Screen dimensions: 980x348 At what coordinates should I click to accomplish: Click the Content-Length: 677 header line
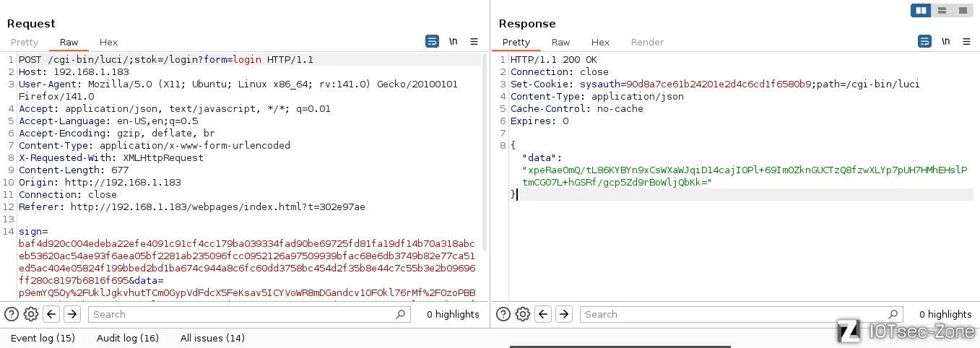(74, 170)
